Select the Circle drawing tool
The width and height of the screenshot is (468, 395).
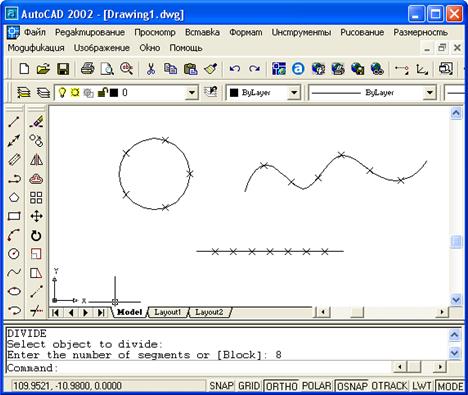click(x=14, y=254)
